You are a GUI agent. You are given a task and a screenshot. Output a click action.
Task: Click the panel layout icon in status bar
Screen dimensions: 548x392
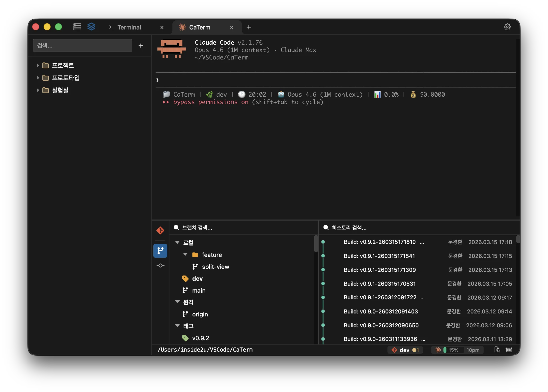click(509, 350)
